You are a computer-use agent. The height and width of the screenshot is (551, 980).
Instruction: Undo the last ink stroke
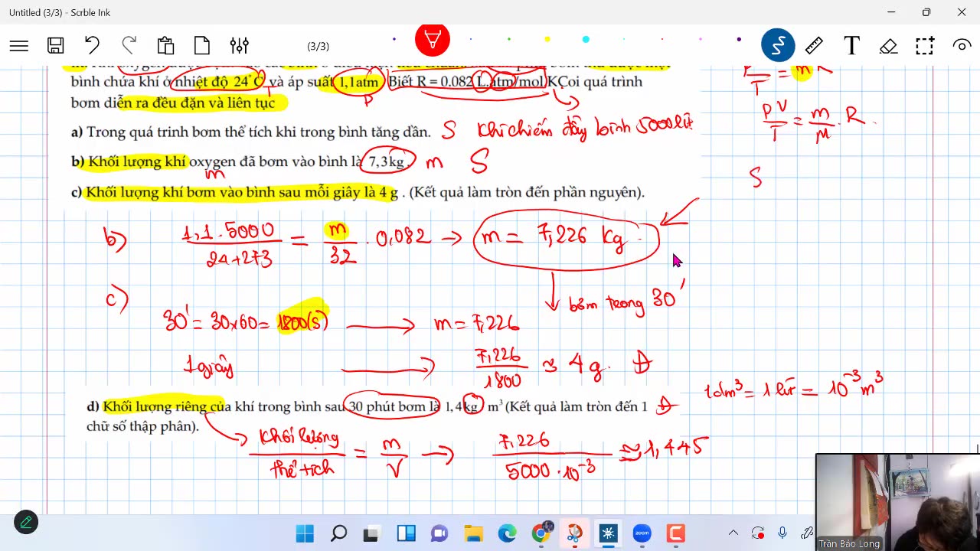92,46
